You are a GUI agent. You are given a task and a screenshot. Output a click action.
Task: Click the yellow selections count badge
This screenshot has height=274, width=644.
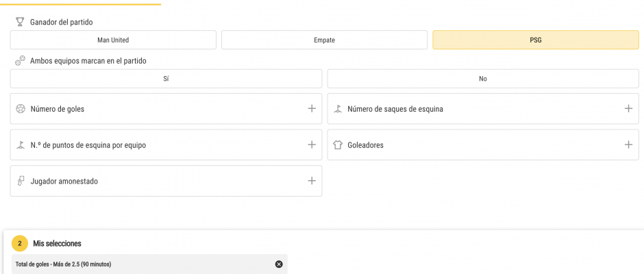(x=20, y=243)
